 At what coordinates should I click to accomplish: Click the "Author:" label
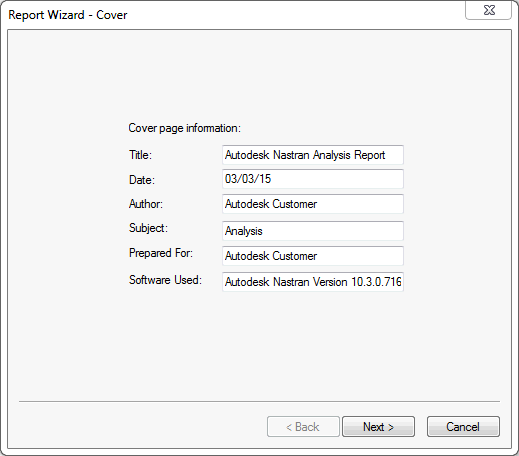pos(146,204)
